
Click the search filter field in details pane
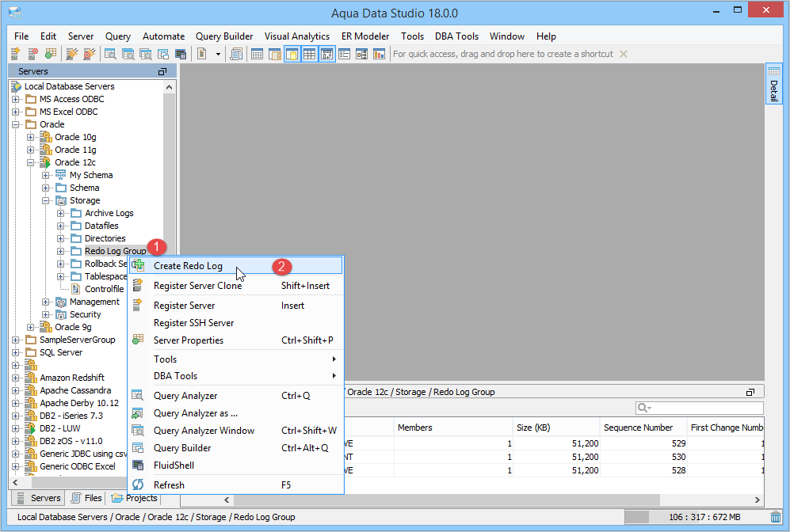coord(700,408)
